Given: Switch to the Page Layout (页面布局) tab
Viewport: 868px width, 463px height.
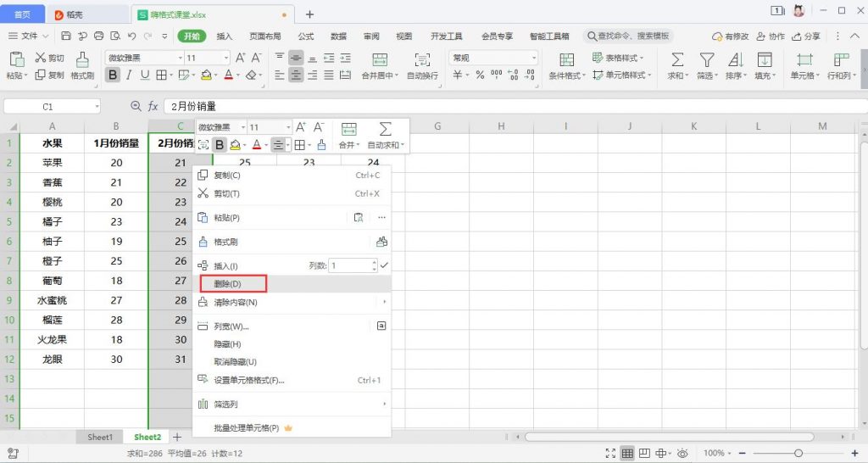Looking at the screenshot, I should (x=265, y=36).
